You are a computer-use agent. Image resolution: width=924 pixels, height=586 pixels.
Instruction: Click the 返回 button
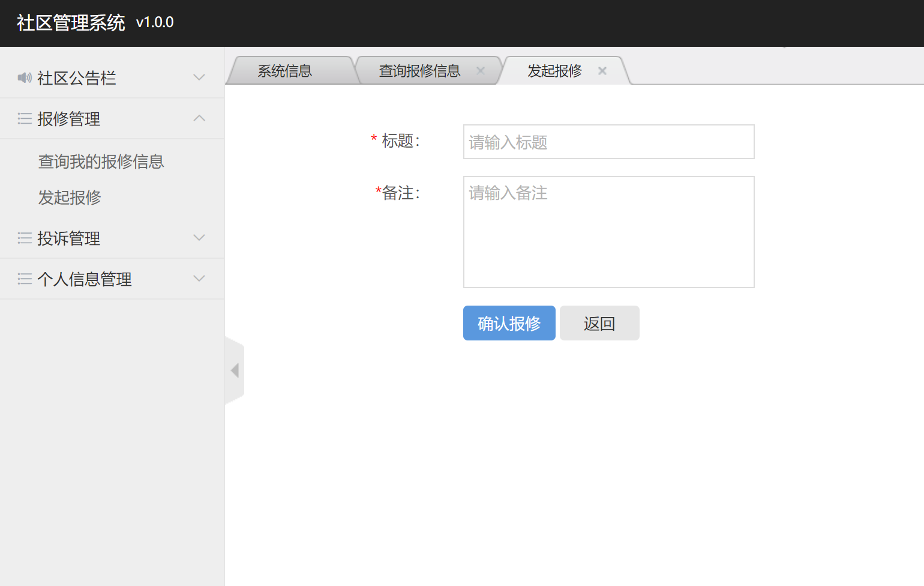[x=599, y=323]
